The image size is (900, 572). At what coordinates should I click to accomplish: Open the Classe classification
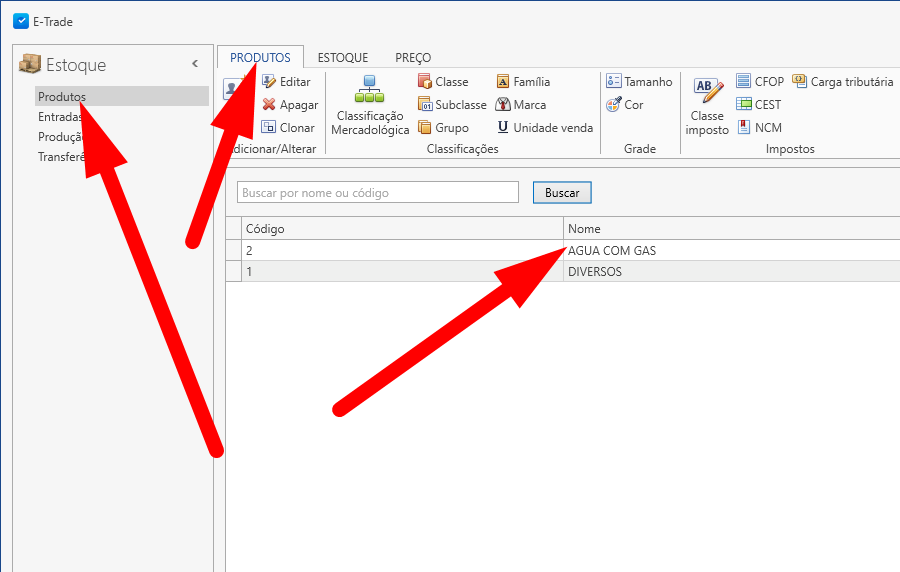point(426,82)
